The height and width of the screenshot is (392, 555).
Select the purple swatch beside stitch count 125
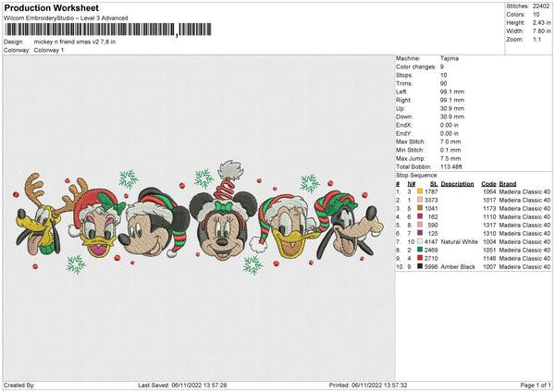pos(420,233)
